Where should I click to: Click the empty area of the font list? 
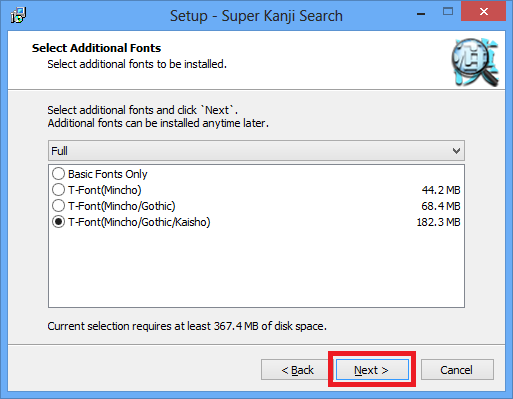(x=256, y=268)
